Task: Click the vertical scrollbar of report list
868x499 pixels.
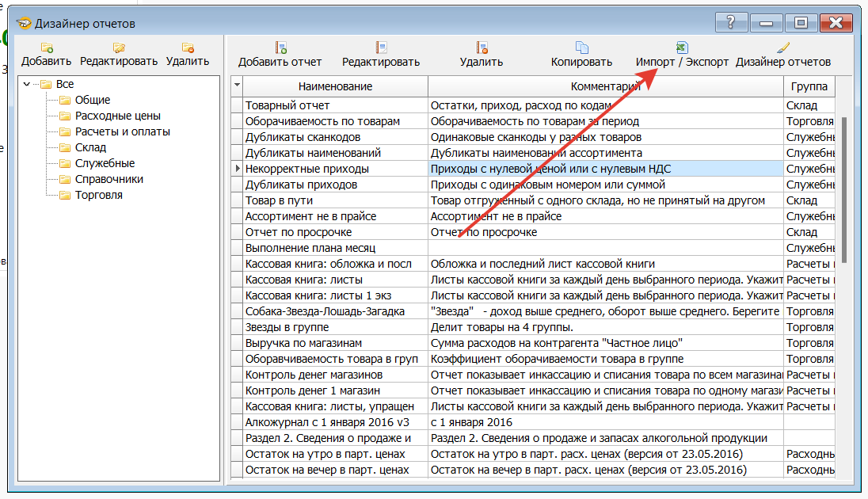Action: [844, 190]
